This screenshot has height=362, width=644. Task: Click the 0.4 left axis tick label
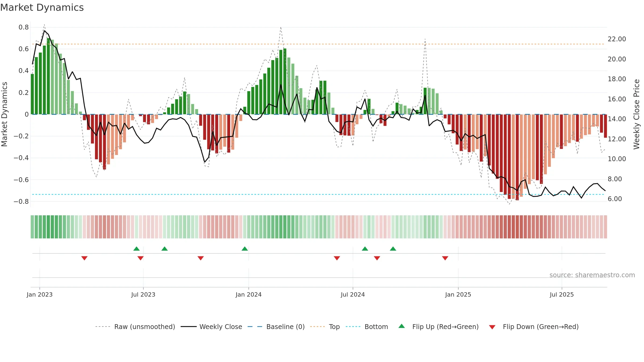(24, 71)
